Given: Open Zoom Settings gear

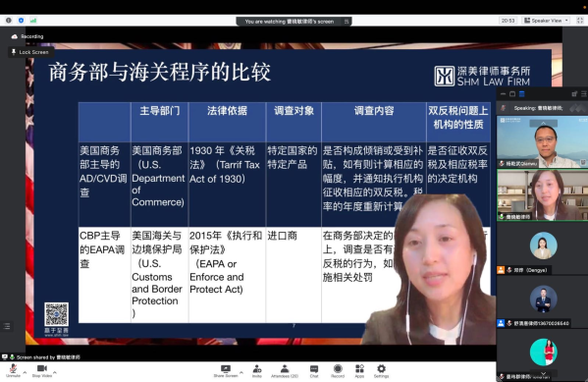Looking at the screenshot, I should click(382, 371).
